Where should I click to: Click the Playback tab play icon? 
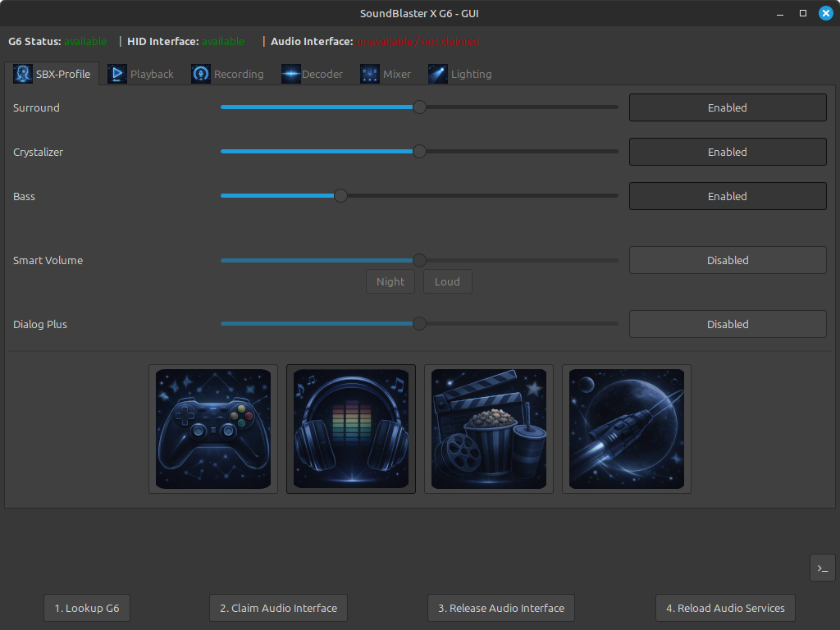click(x=116, y=74)
